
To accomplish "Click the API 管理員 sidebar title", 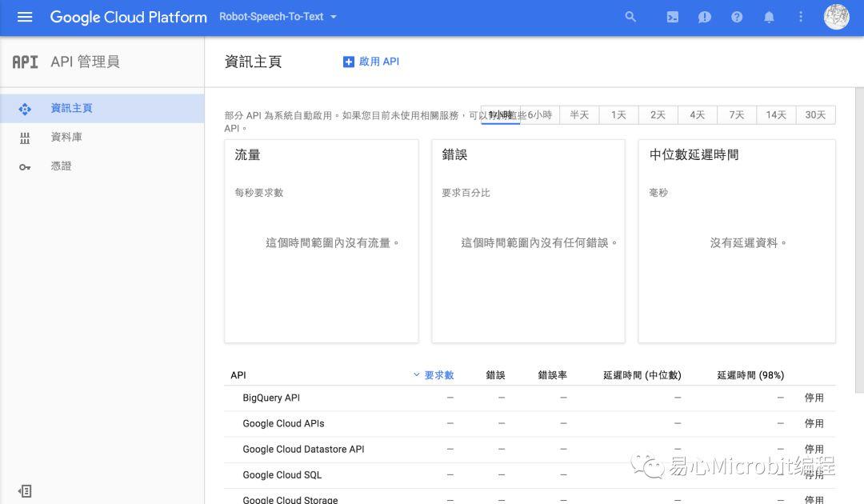I will [x=86, y=62].
